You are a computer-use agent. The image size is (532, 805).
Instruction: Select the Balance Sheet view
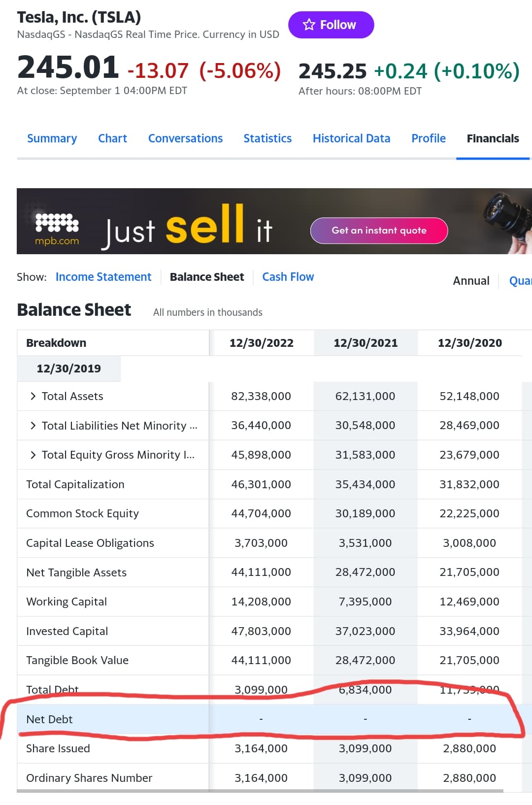(x=207, y=277)
